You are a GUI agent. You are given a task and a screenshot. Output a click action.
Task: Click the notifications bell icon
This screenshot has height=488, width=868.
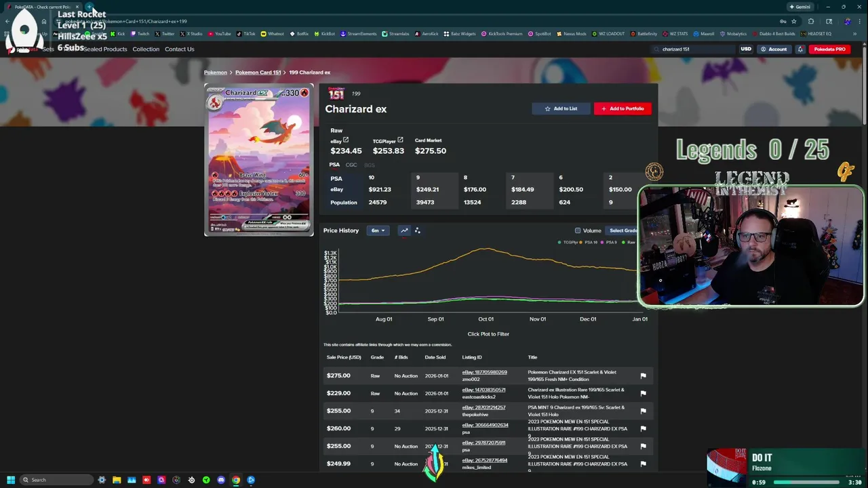[x=800, y=49]
